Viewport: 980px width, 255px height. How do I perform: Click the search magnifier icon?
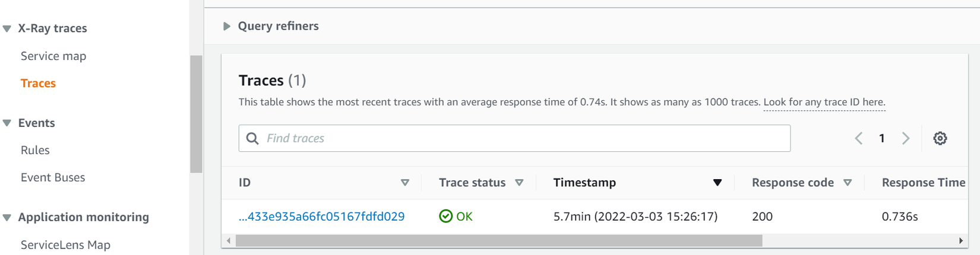(x=252, y=138)
